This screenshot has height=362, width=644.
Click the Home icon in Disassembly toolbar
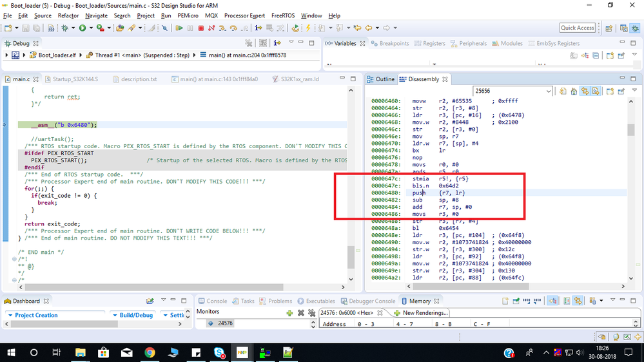tap(574, 91)
